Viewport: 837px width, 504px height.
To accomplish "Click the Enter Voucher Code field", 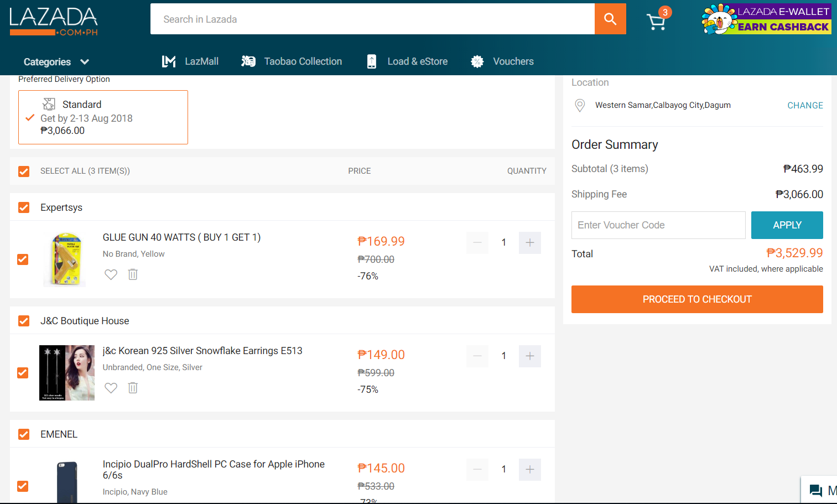I will coord(658,225).
